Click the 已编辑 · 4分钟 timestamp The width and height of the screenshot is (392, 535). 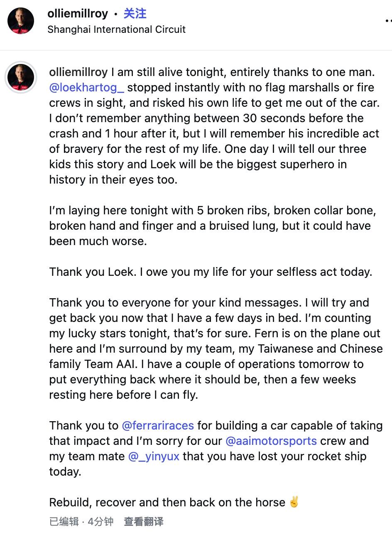(x=81, y=522)
